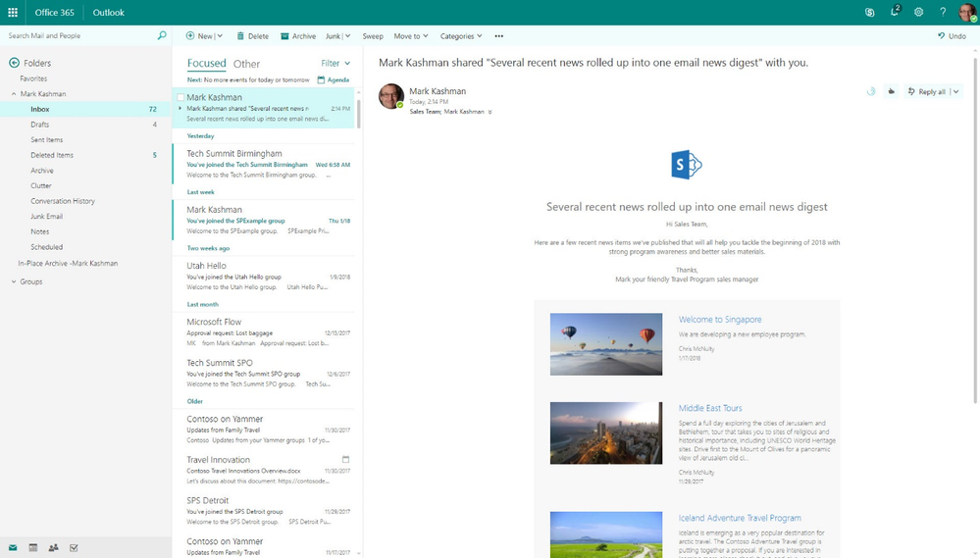980x558 pixels.
Task: Expand the Filter dropdown
Action: coord(335,63)
